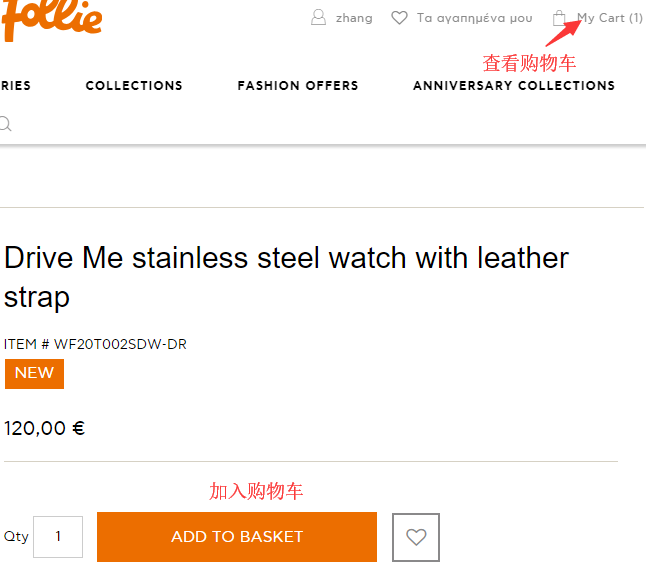Select the item number WF20T002SDW-DR text
This screenshot has width=646, height=567.
(x=95, y=344)
